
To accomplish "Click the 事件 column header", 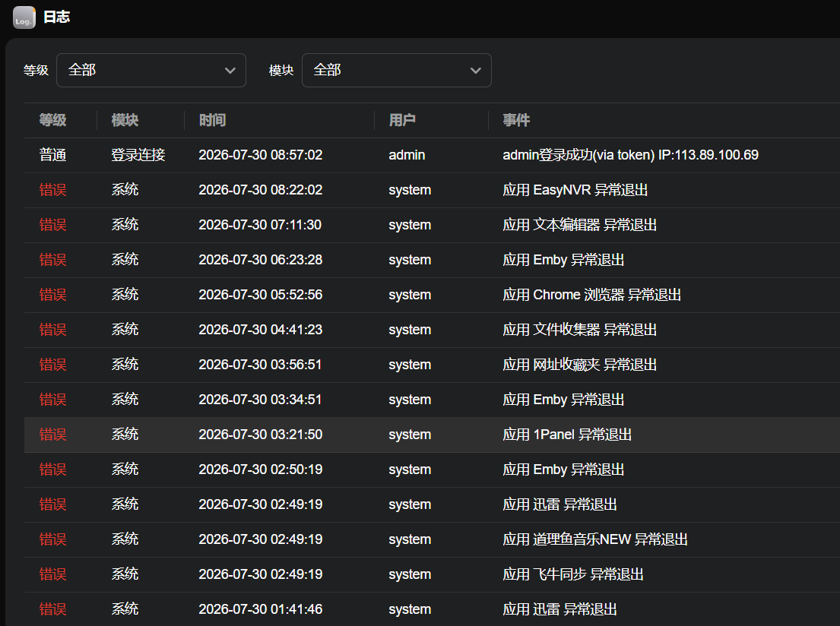I will [x=516, y=120].
